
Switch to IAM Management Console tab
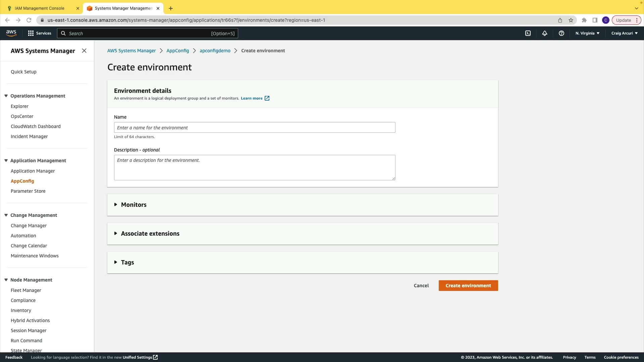click(x=40, y=8)
